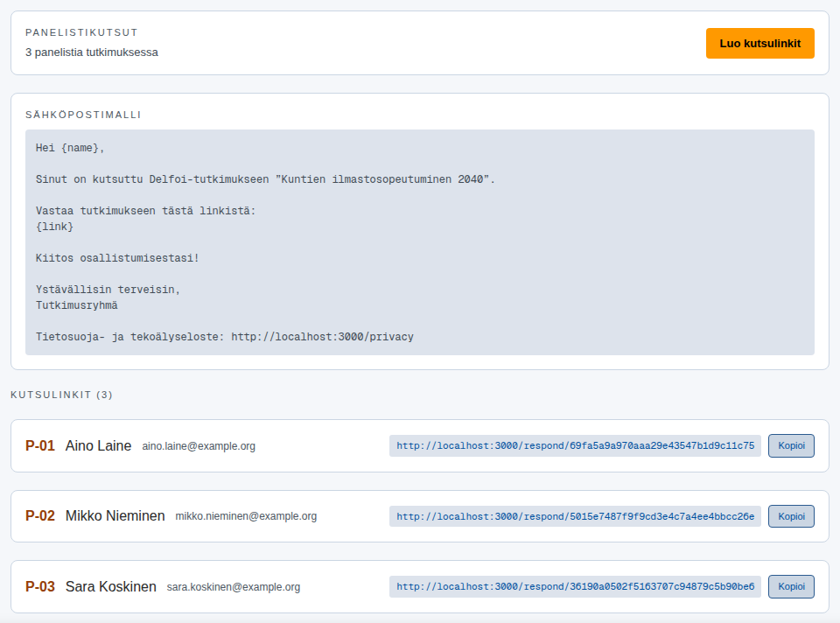Copy the invite link for Sara Koskinen
Viewport: 840px width, 623px height.
[791, 586]
